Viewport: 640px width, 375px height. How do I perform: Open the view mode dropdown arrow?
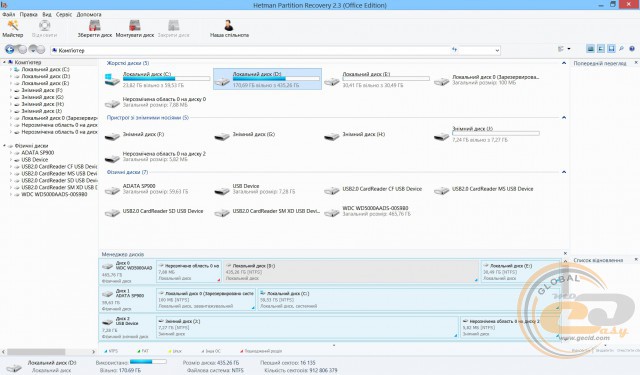coord(569,49)
